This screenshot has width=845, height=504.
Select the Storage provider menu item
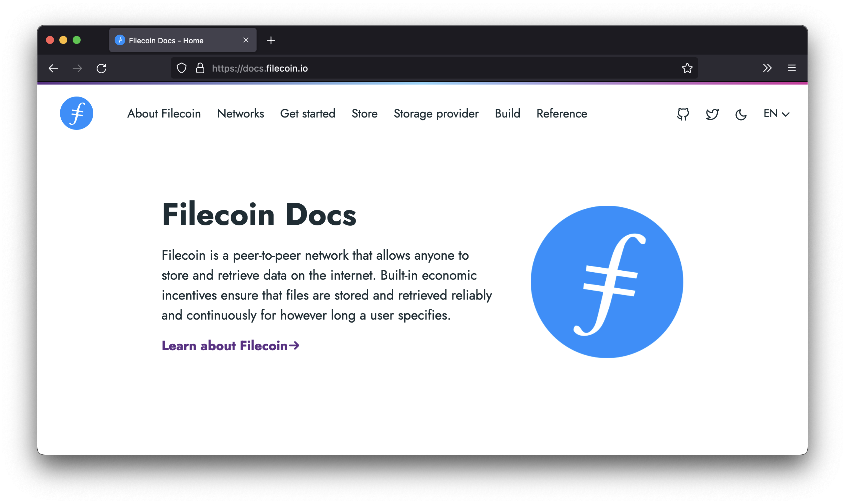435,114
